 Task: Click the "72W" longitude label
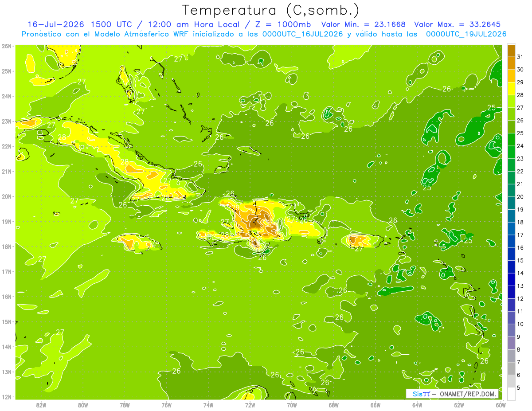(x=250, y=405)
